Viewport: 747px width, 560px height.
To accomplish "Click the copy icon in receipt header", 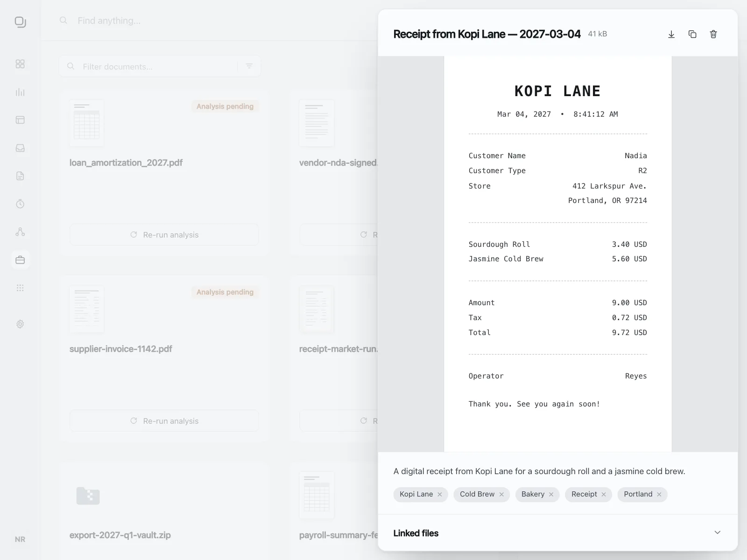I will point(692,34).
